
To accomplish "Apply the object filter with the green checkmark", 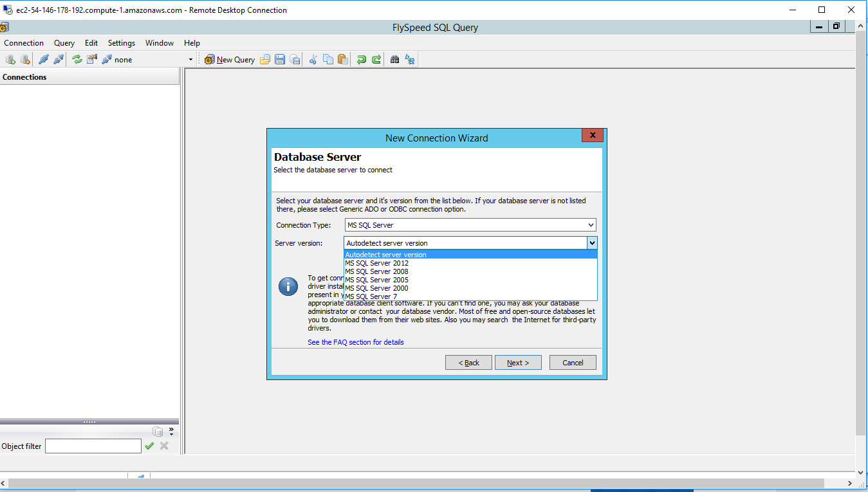I will pos(150,445).
